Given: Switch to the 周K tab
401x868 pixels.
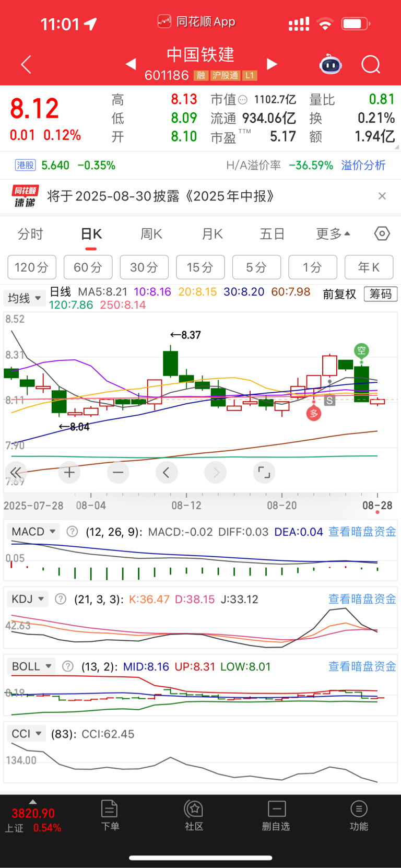Looking at the screenshot, I should pos(151,233).
